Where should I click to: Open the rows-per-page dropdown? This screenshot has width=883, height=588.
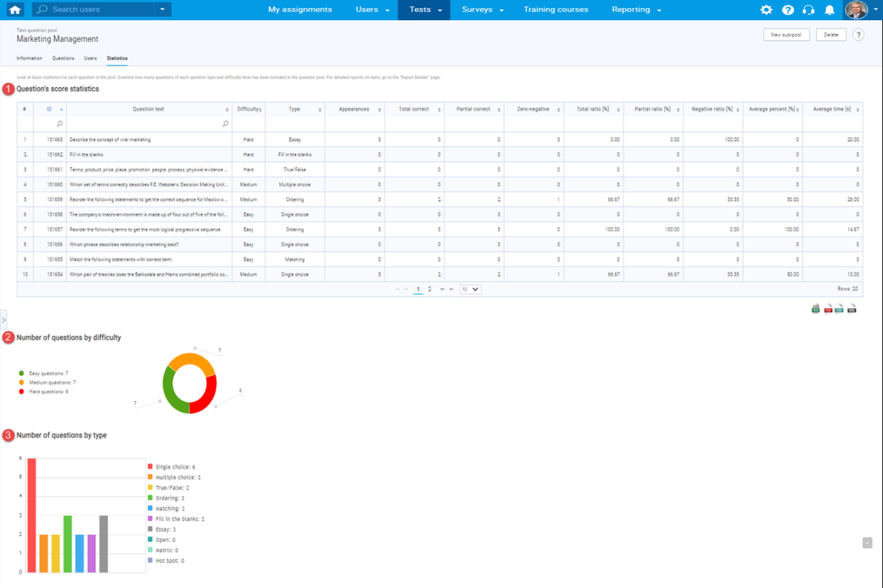tap(471, 289)
